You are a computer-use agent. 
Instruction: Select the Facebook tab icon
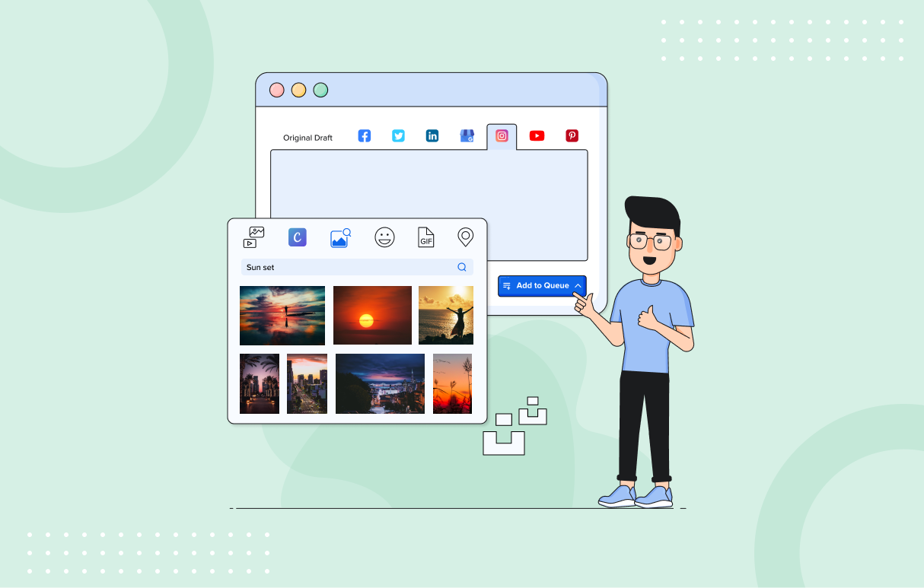(365, 135)
